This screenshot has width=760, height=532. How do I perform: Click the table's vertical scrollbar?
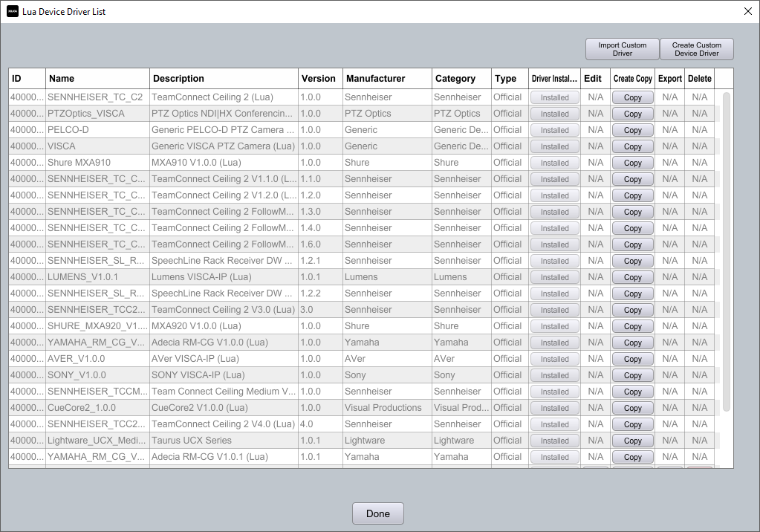tap(726, 252)
